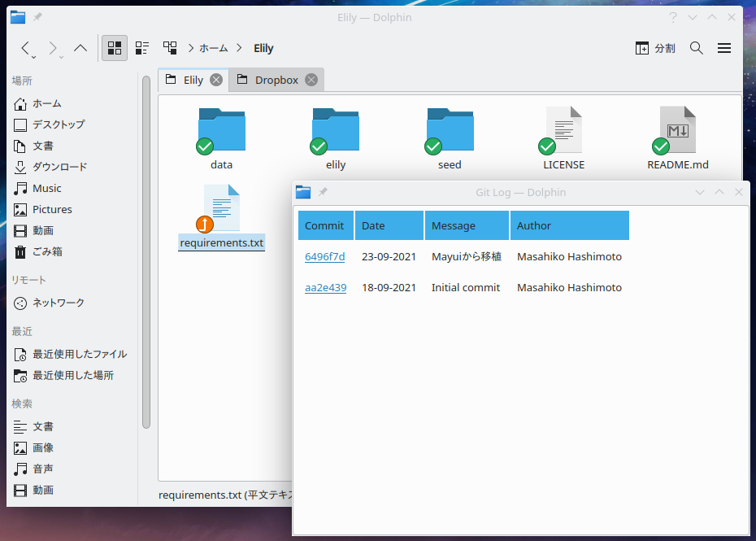This screenshot has width=756, height=541.
Task: Click the Message column header
Action: coord(467,225)
